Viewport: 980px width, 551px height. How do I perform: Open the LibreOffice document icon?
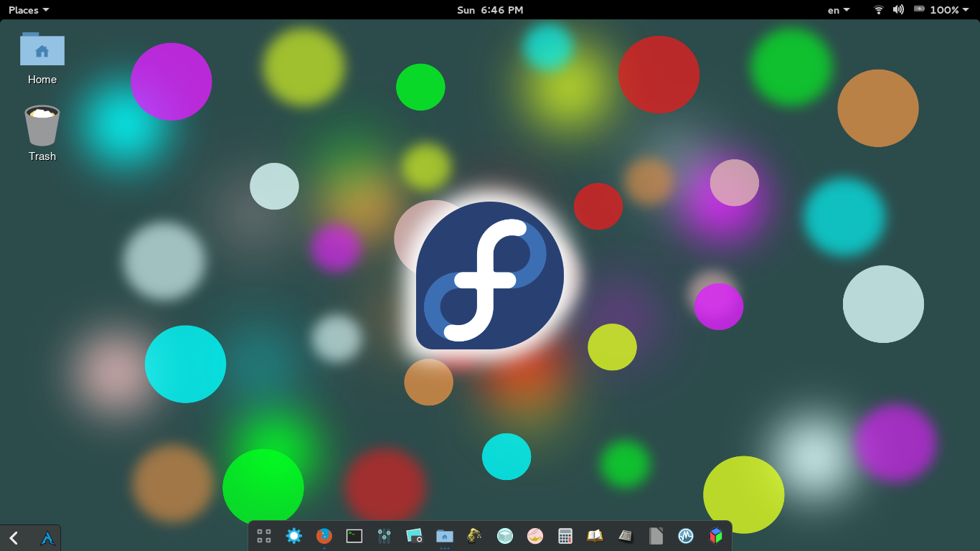[x=656, y=536]
